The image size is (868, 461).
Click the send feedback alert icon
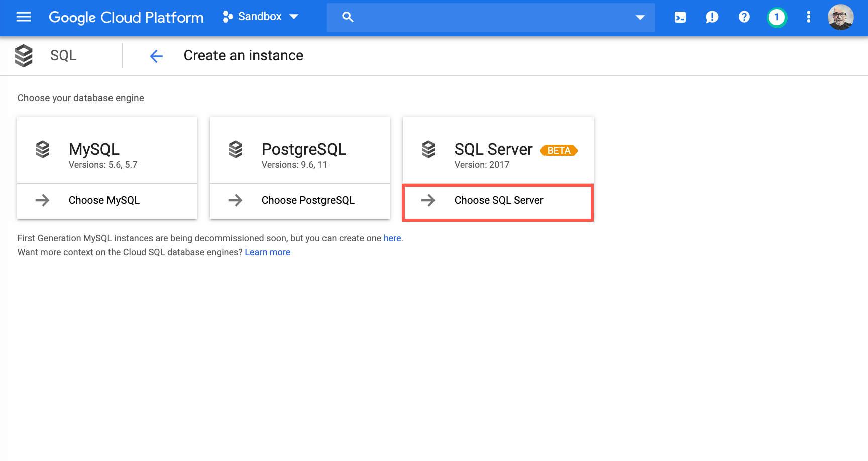712,18
